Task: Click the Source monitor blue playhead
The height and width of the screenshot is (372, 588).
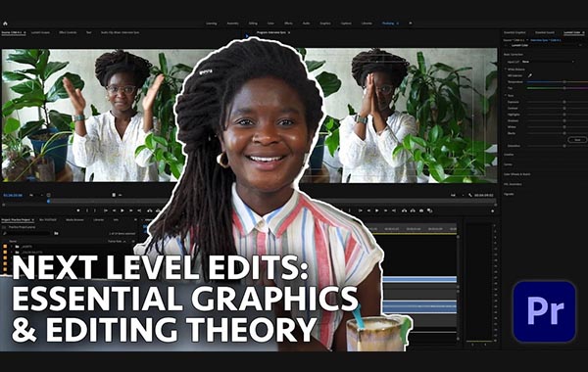Action: pos(49,201)
